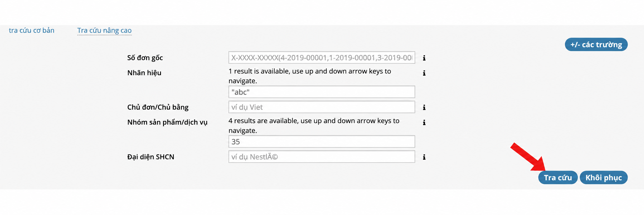Click the Số đơn gốc label

pos(145,58)
